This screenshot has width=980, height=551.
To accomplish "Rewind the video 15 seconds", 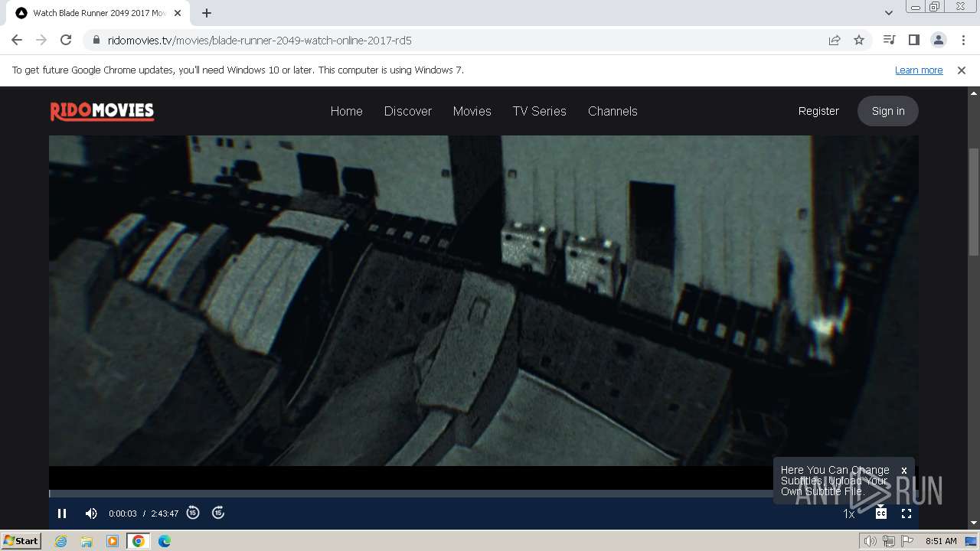I will 193,513.
